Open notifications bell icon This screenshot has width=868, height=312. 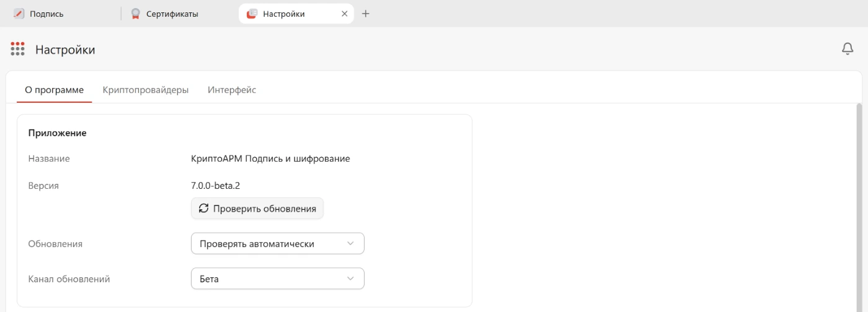tap(848, 49)
